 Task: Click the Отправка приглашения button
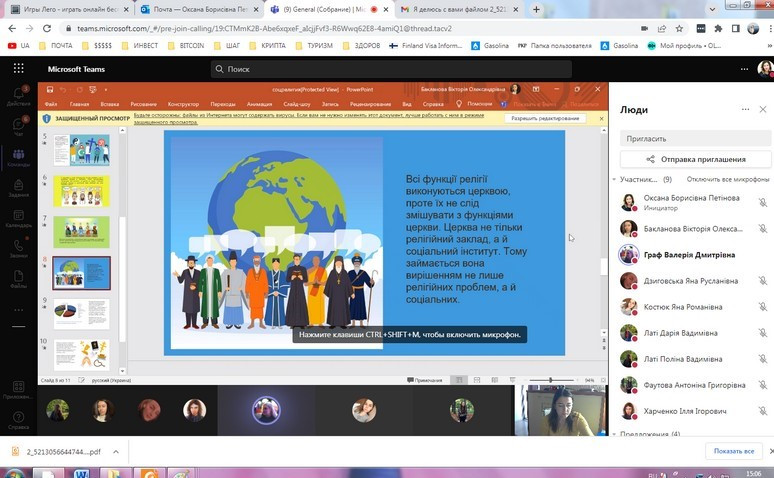click(x=696, y=159)
